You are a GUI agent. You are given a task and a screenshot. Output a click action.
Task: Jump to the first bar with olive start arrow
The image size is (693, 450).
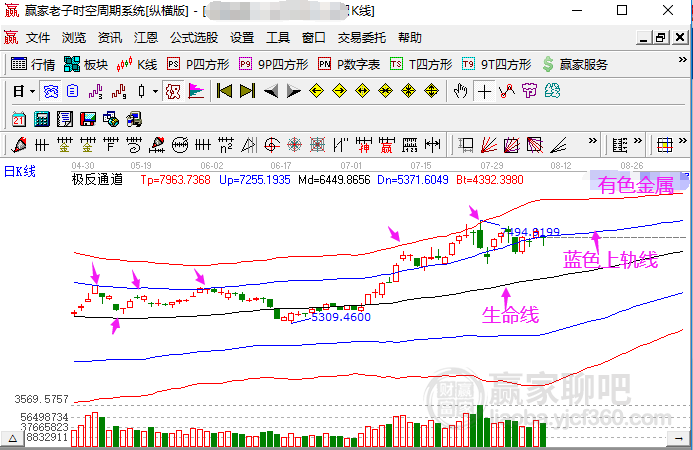point(225,92)
